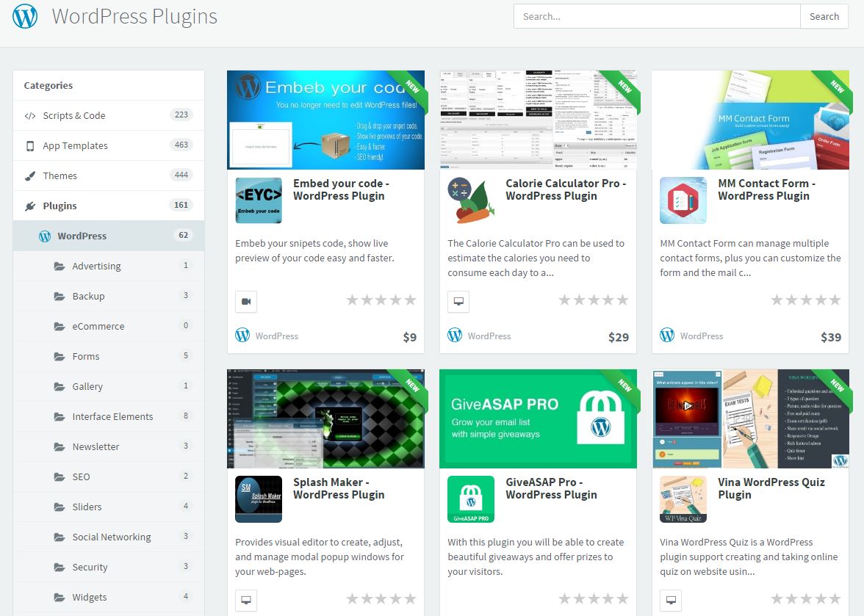864x616 pixels.
Task: Open the GiveASAP PRO green banner image
Action: click(x=538, y=418)
